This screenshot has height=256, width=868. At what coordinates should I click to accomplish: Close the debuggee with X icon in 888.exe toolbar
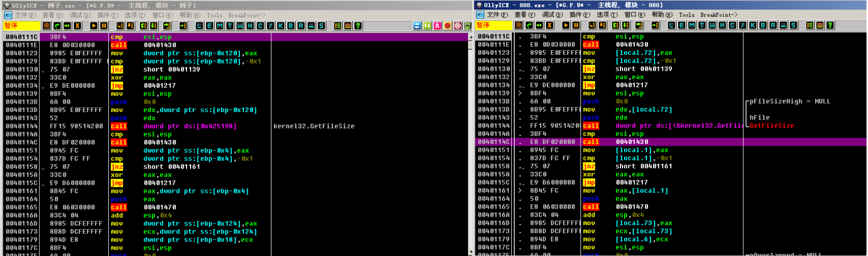pyautogui.click(x=550, y=25)
